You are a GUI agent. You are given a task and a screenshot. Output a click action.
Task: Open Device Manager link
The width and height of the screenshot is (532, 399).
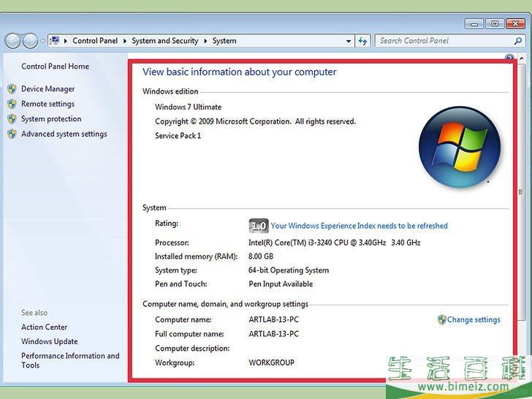(47, 89)
